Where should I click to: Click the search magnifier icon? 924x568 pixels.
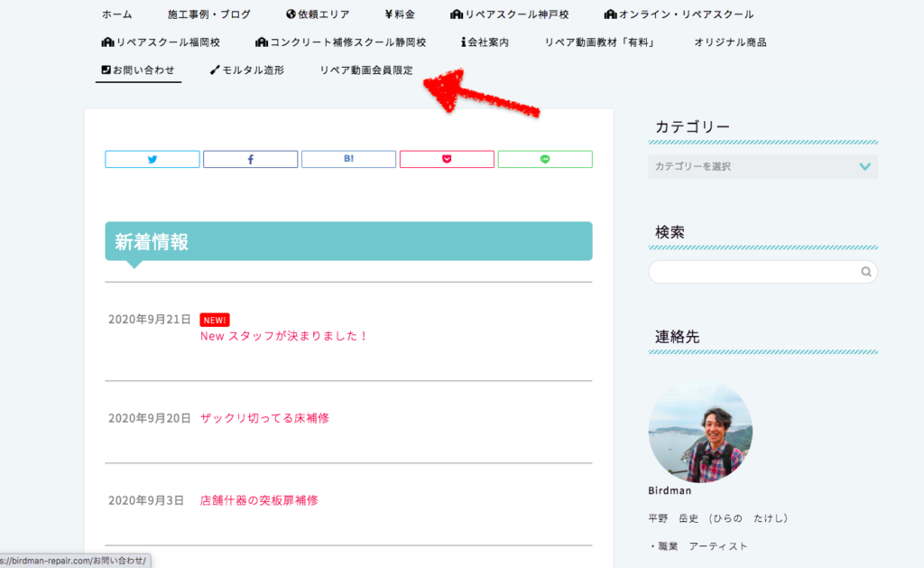[x=865, y=272]
